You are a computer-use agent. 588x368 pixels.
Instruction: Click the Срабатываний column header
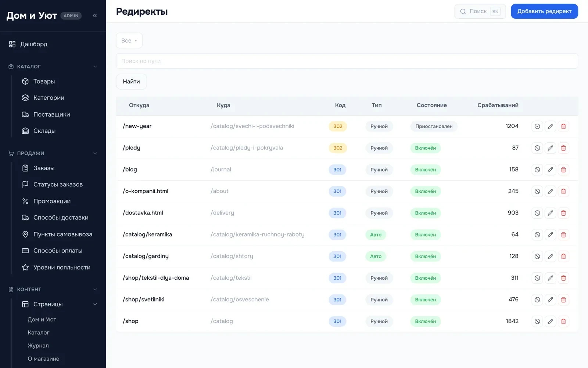tap(498, 105)
